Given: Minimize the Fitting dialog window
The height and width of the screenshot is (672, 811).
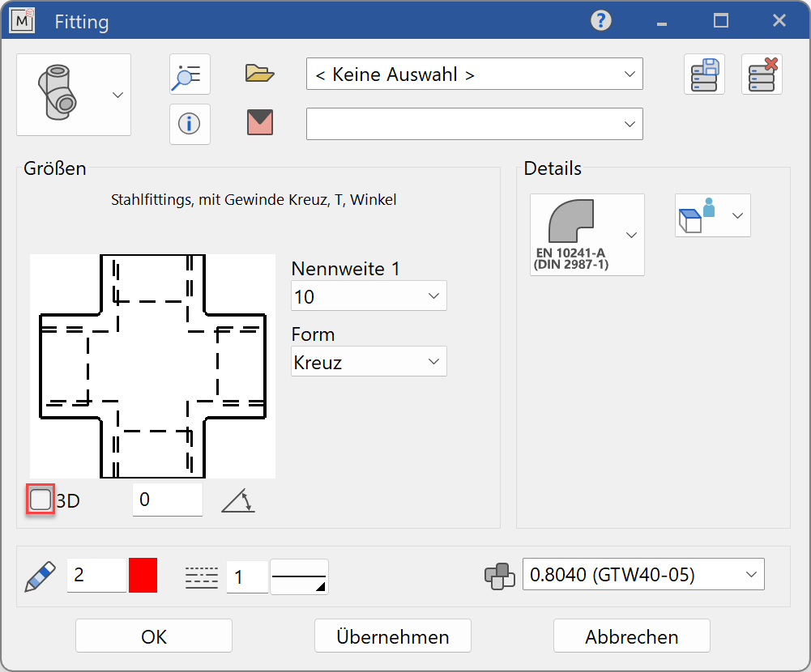Looking at the screenshot, I should click(x=662, y=23).
